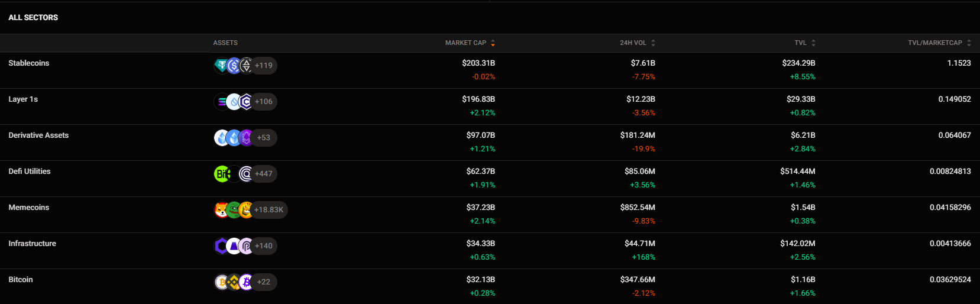Click the ALL SECTORS heading

click(33, 18)
